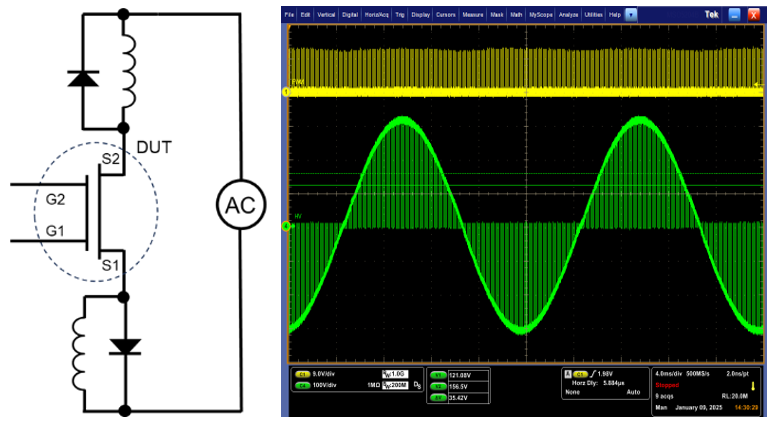The height and width of the screenshot is (424, 778).
Task: Click the trigger source C1 badge
Action: click(x=580, y=374)
